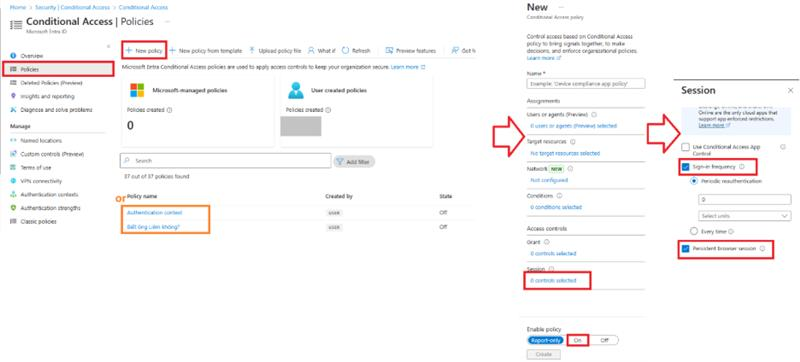Set Enable policy to Report-only

(x=546, y=340)
